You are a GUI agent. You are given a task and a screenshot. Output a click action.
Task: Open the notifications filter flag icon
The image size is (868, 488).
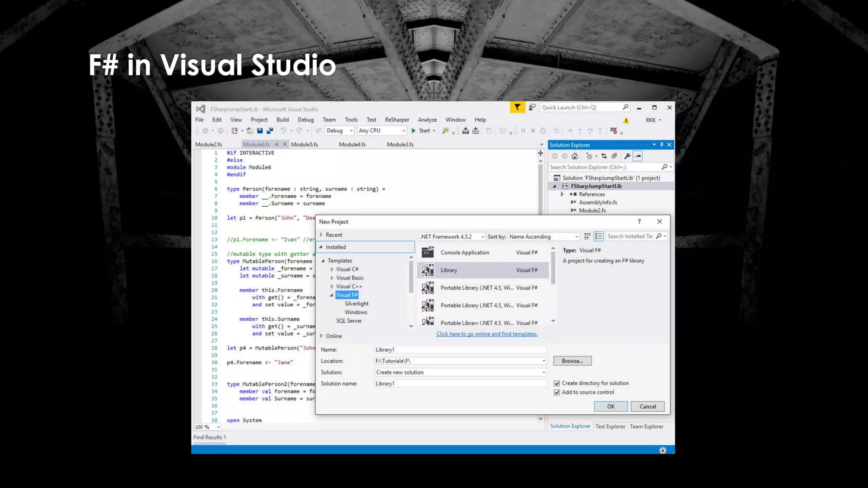click(x=517, y=108)
